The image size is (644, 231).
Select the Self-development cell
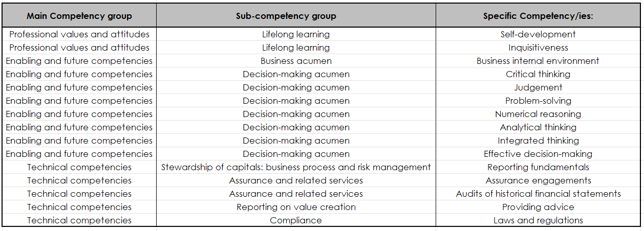538,34
